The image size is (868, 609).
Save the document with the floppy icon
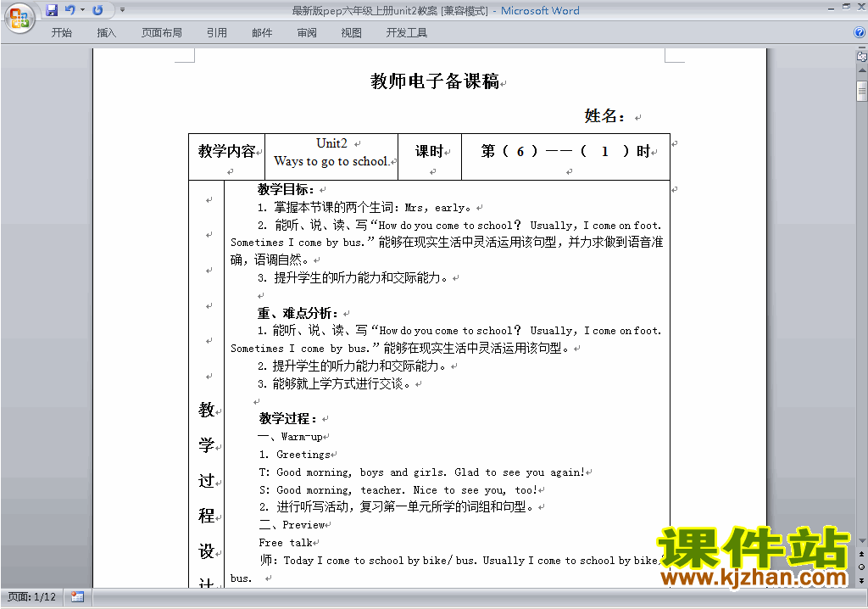point(52,10)
